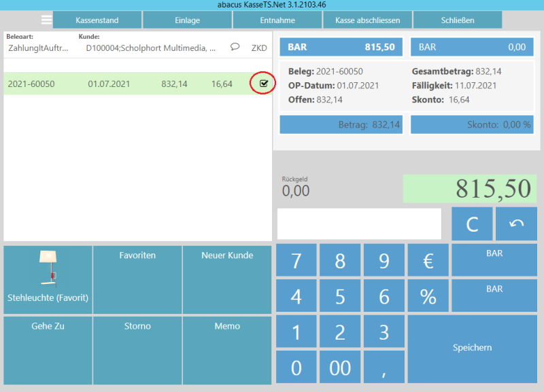This screenshot has height=392, width=544.
Task: Select the Skonto 0,00 % bar
Action: click(x=473, y=125)
